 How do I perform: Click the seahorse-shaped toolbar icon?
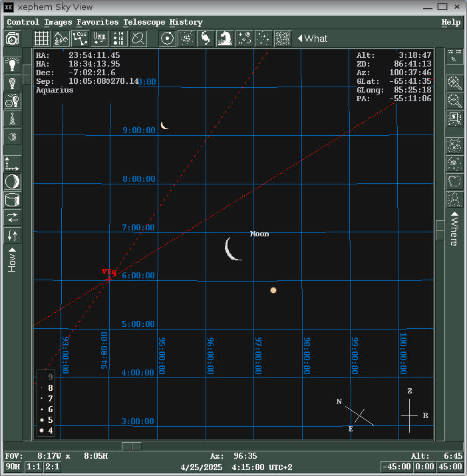tap(206, 39)
